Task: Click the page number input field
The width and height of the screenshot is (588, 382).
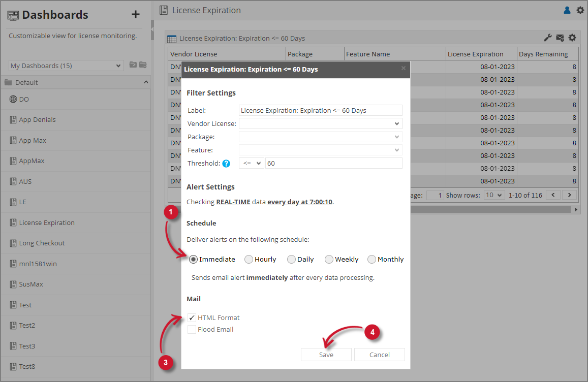Action: point(435,195)
